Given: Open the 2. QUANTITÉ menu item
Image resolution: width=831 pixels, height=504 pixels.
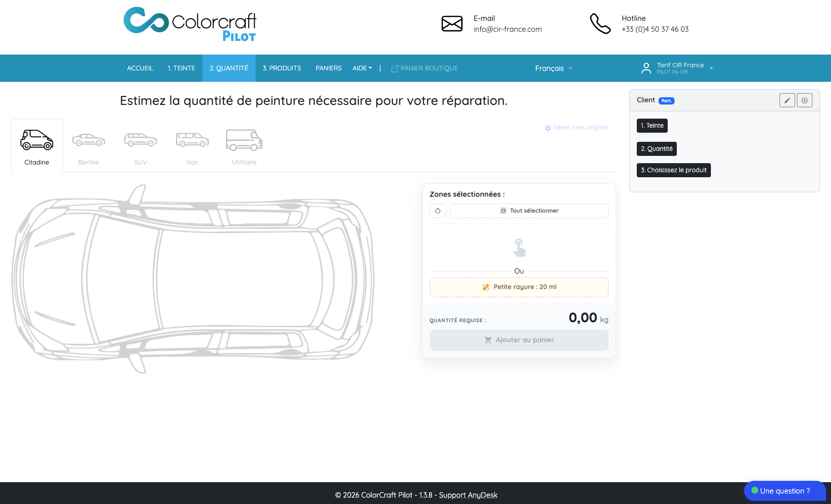Looking at the screenshot, I should click(229, 68).
